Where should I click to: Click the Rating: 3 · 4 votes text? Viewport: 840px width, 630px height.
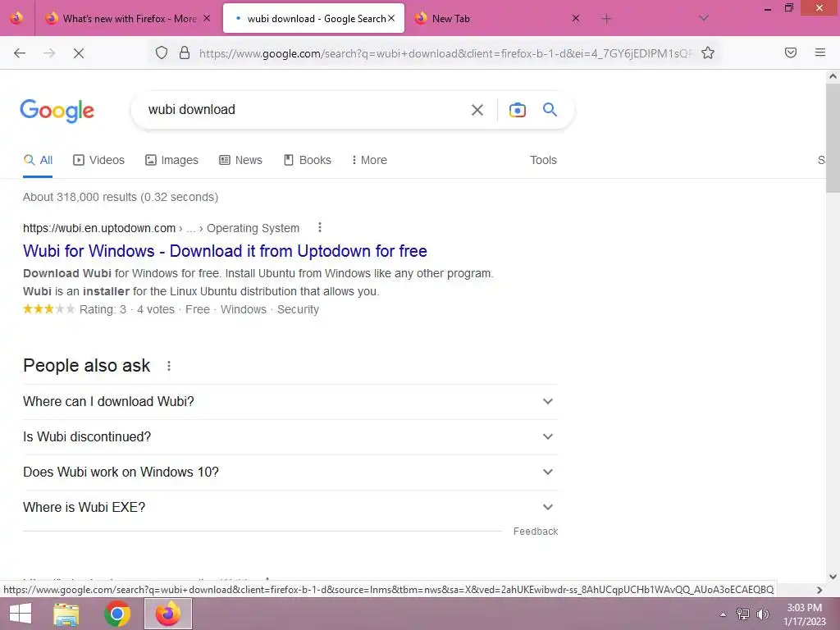click(127, 309)
